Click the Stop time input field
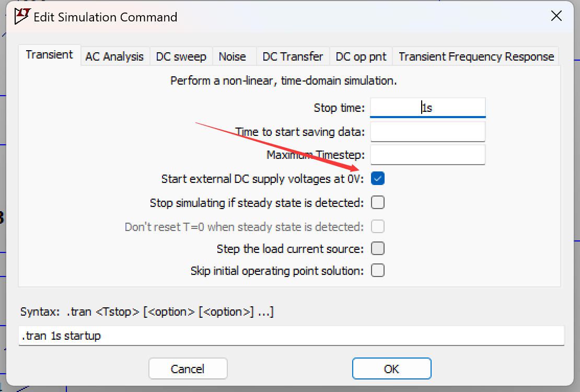The height and width of the screenshot is (392, 580). (427, 108)
